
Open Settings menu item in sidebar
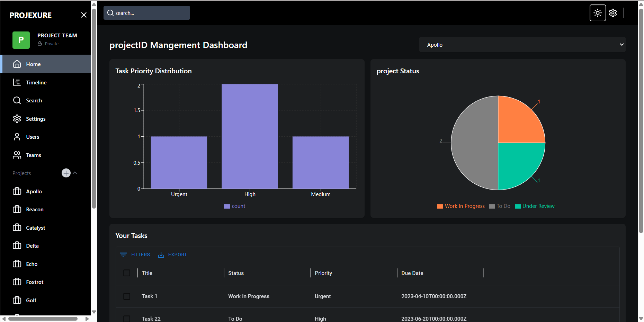click(46, 119)
